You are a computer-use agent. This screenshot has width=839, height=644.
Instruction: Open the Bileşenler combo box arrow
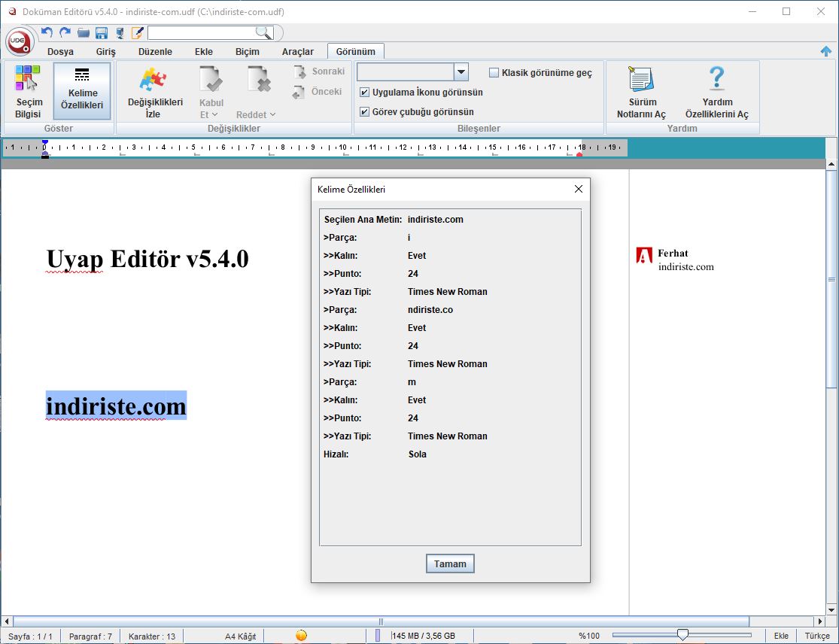click(461, 71)
